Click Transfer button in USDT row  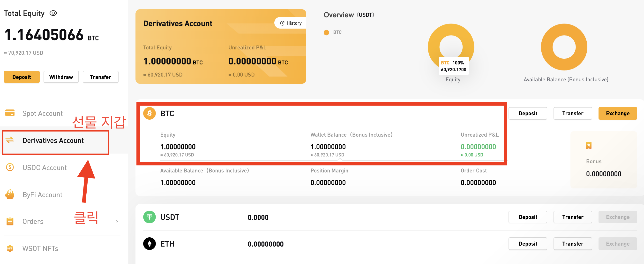tap(573, 217)
